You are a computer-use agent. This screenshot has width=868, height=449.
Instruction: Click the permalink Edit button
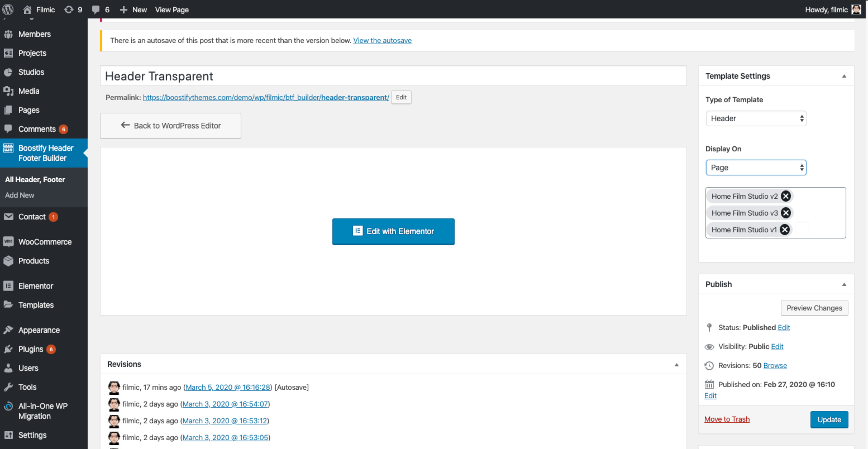[401, 97]
